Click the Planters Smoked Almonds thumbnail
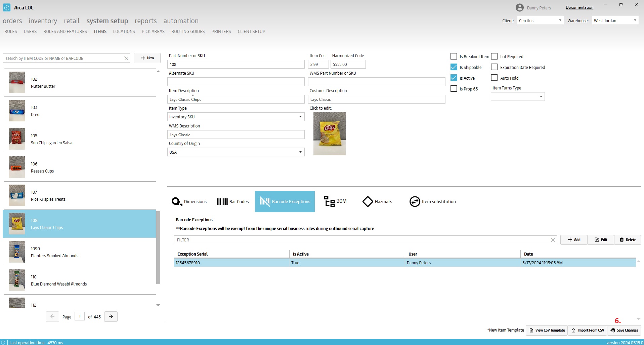This screenshot has height=345, width=644. coord(17,252)
